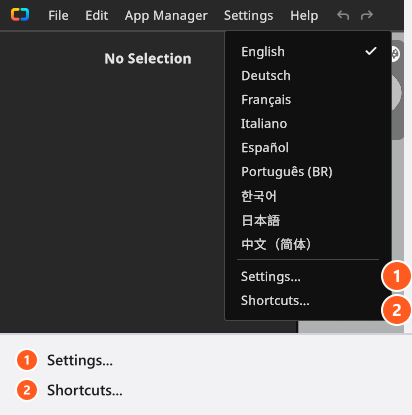Open the File menu
The height and width of the screenshot is (415, 412).
point(58,15)
